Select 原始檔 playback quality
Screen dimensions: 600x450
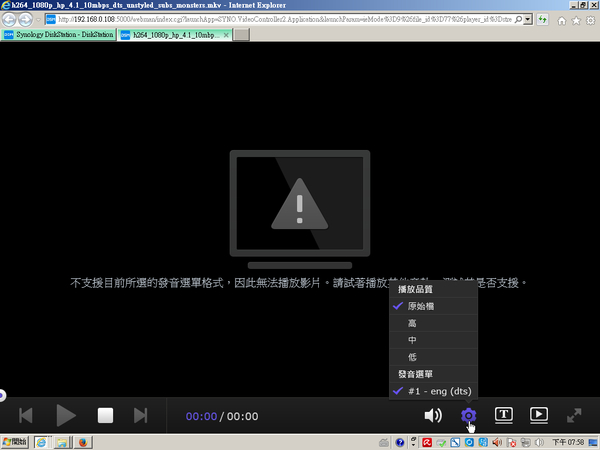click(434, 306)
